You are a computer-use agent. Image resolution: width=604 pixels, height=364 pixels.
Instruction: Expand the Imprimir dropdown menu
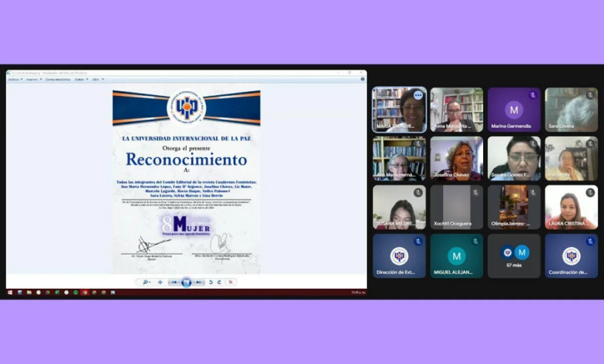(32, 79)
